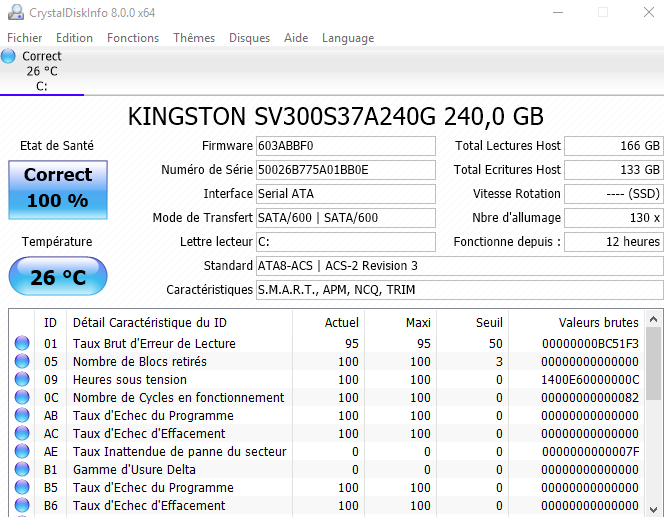Click Vitesse Rotation value ---- (SSD)
Image resolution: width=664 pixels, height=517 pixels.
tap(614, 194)
